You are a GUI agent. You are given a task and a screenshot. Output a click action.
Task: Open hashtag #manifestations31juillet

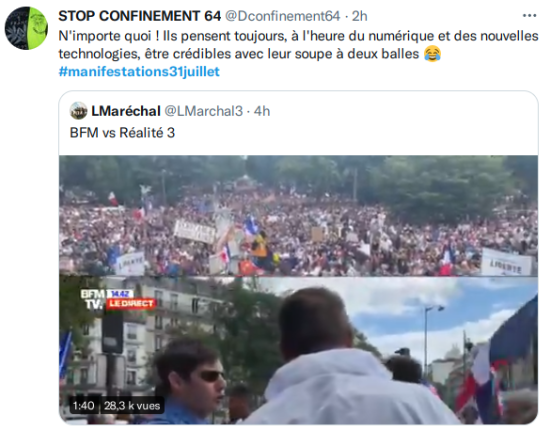pos(139,72)
